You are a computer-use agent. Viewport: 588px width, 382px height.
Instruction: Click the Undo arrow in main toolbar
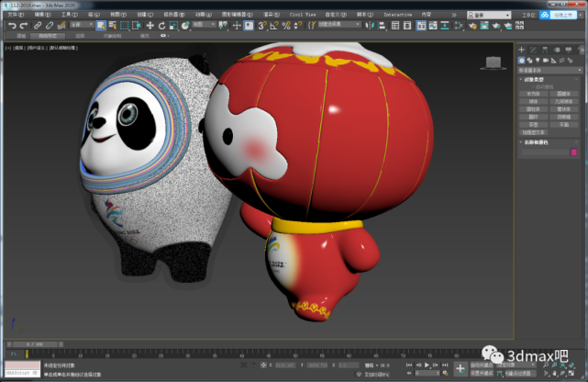click(12, 26)
